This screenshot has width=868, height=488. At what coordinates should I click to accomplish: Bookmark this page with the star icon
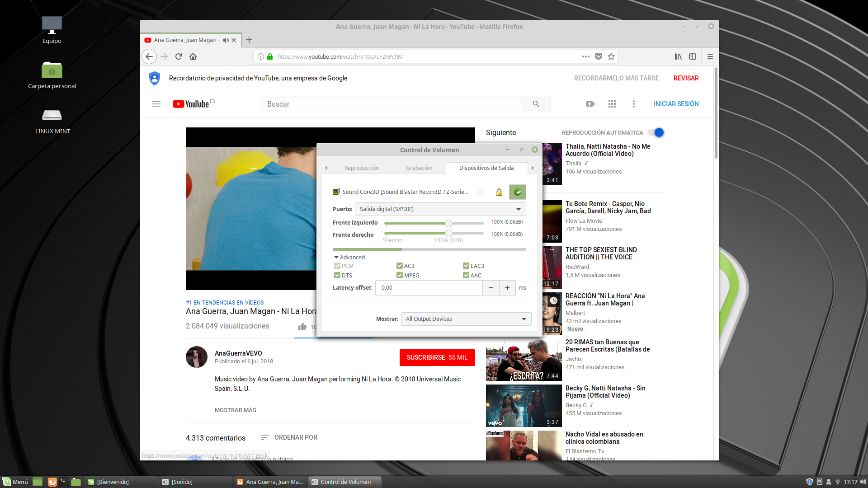coord(611,56)
